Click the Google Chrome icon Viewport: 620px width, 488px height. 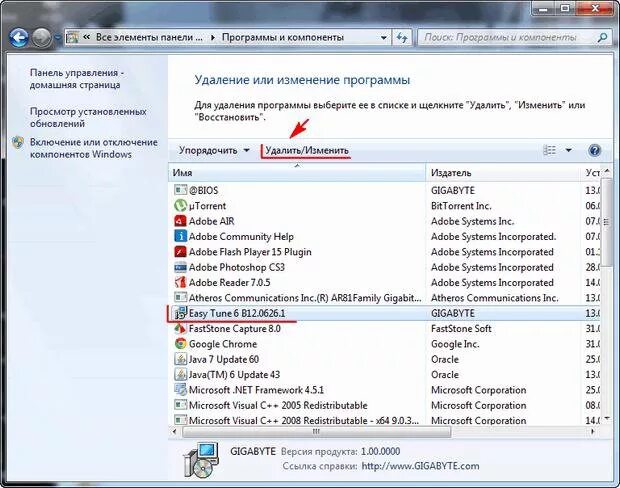pos(180,344)
